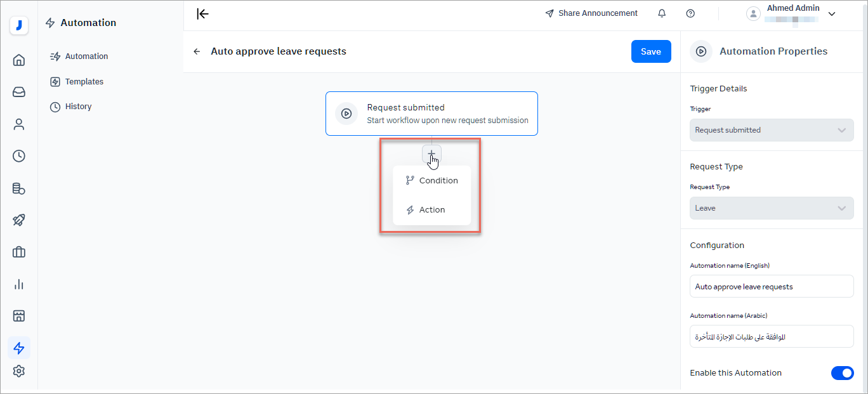The width and height of the screenshot is (868, 394).
Task: Open the Request Type dropdown showing Leave
Action: pos(772,208)
